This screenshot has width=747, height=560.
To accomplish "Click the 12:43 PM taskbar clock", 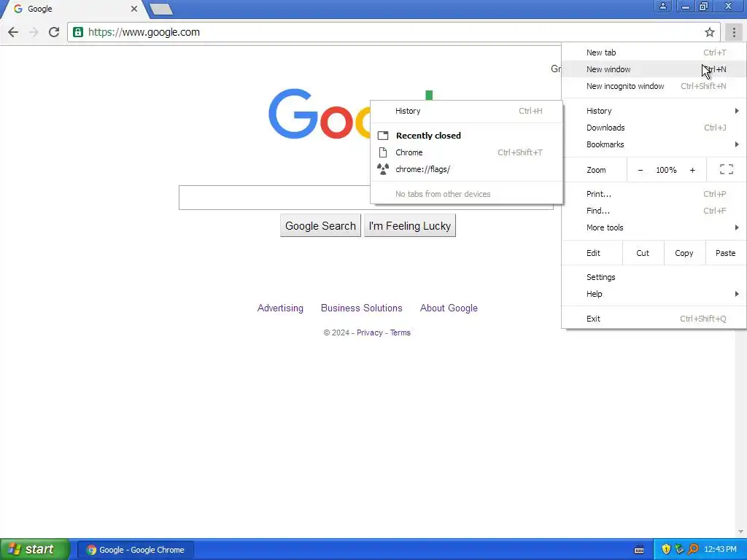I will [x=720, y=550].
